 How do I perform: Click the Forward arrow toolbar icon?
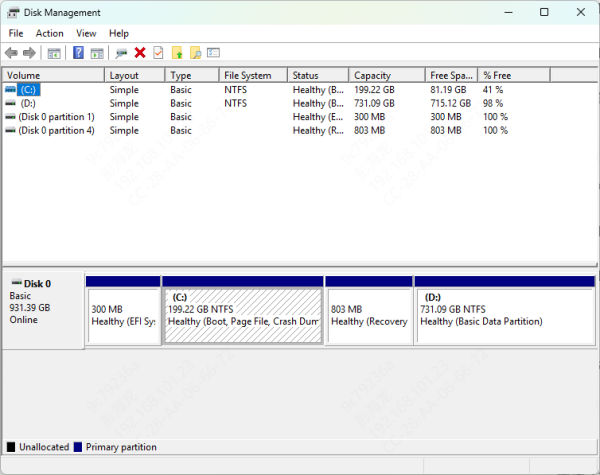(29, 53)
